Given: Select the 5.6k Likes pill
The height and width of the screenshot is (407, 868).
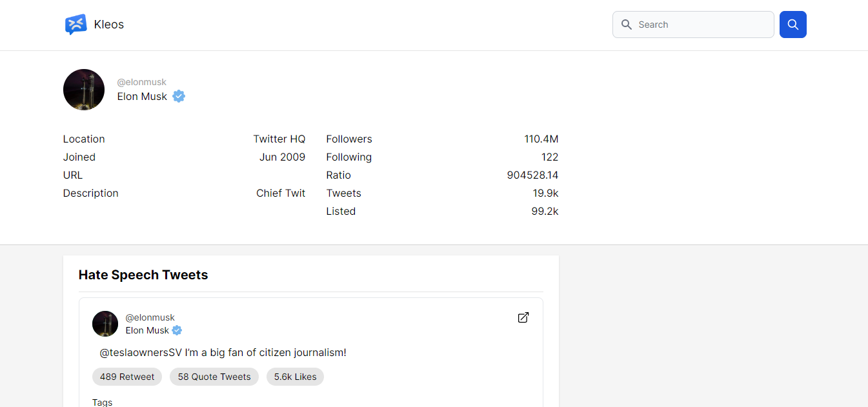Looking at the screenshot, I should coord(295,377).
